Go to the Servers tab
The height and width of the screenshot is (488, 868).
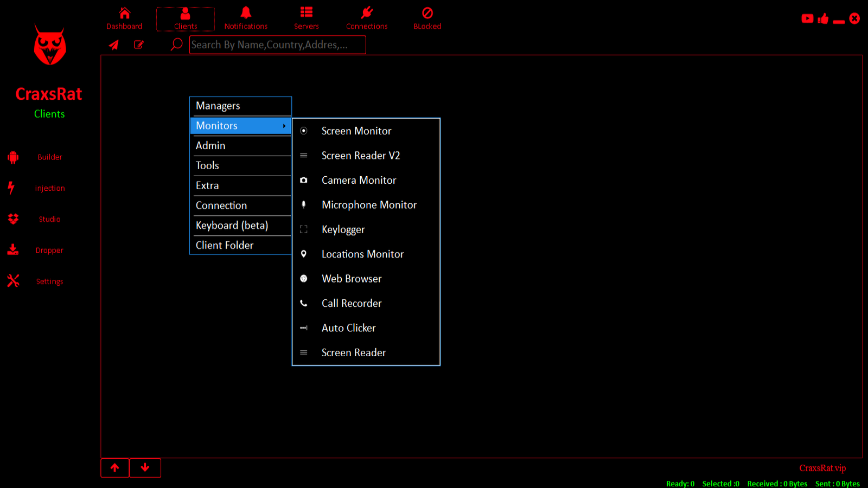(x=307, y=19)
